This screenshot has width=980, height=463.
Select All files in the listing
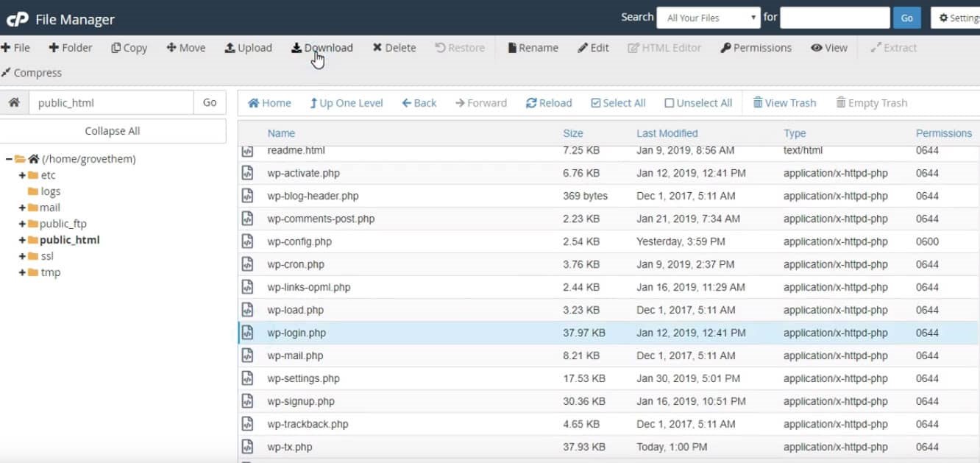click(618, 102)
